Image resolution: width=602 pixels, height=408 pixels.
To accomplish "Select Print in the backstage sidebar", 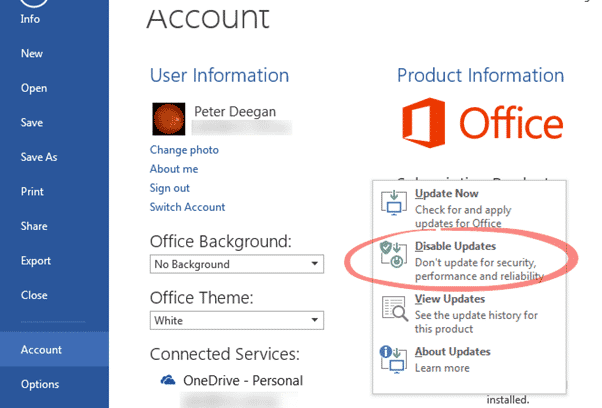I will (32, 192).
